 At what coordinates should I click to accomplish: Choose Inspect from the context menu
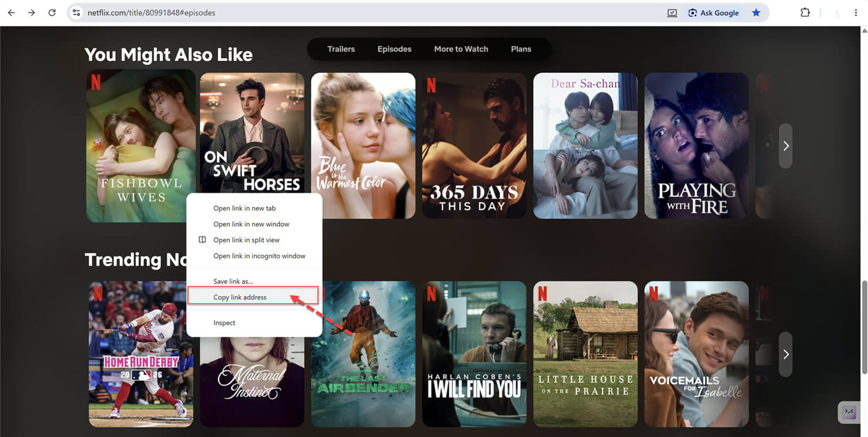[254, 323]
